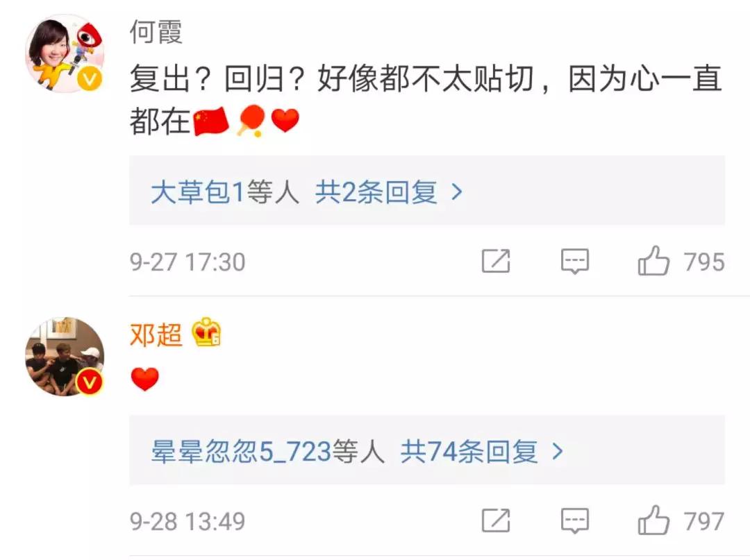Open username link 邓超

tap(156, 334)
